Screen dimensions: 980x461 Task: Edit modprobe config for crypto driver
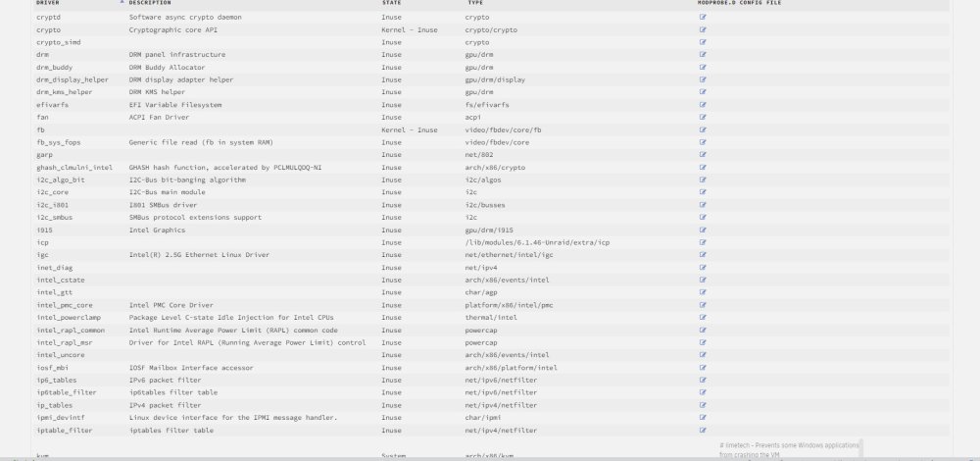(703, 29)
